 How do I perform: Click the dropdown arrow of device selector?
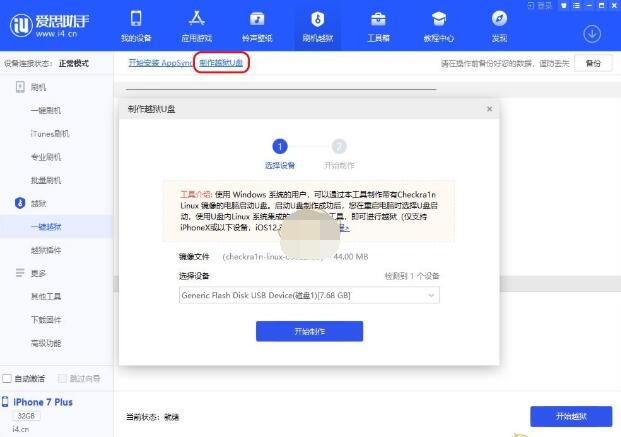[431, 295]
